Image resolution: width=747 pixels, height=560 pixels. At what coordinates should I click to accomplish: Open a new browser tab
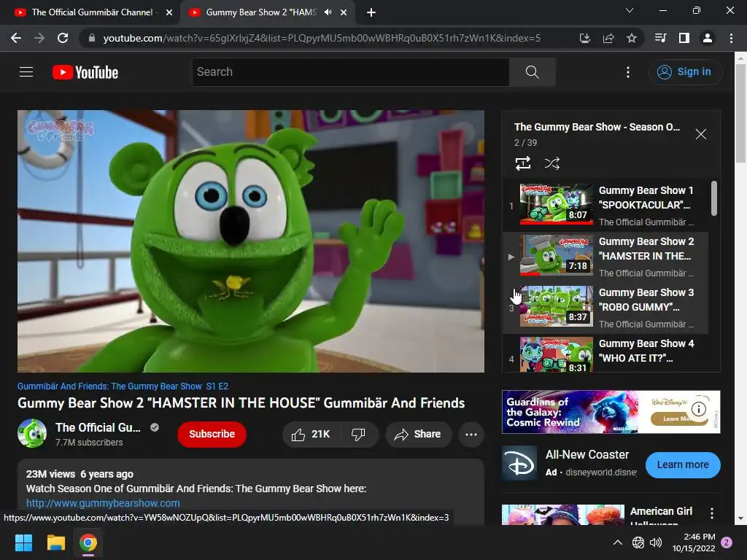click(371, 13)
